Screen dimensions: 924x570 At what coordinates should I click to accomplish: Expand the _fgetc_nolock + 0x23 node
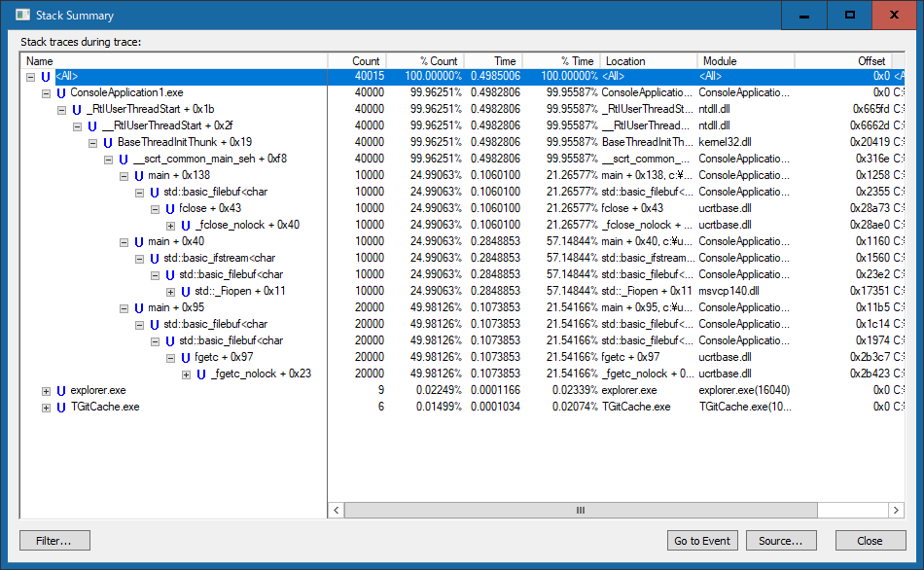pyautogui.click(x=186, y=374)
